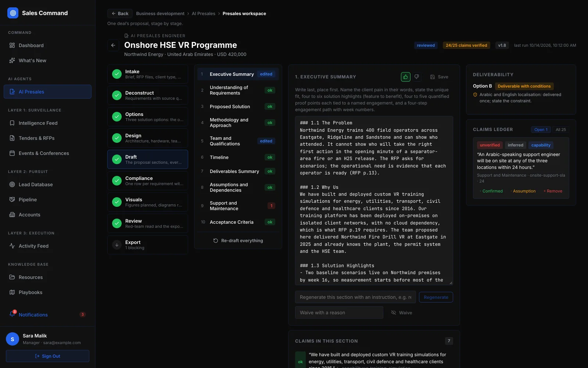Click the thumbs up approve icon
This screenshot has width=588, height=368.
405,77
